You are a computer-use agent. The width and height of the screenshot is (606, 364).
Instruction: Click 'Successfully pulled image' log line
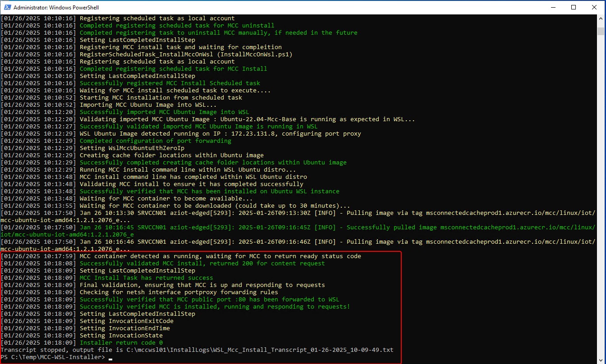(x=298, y=231)
